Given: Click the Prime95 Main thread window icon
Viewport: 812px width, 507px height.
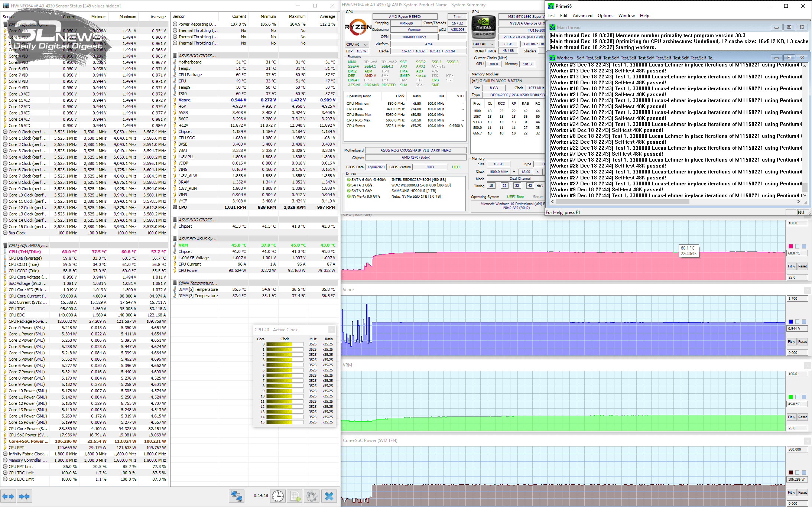Looking at the screenshot, I should (x=552, y=27).
